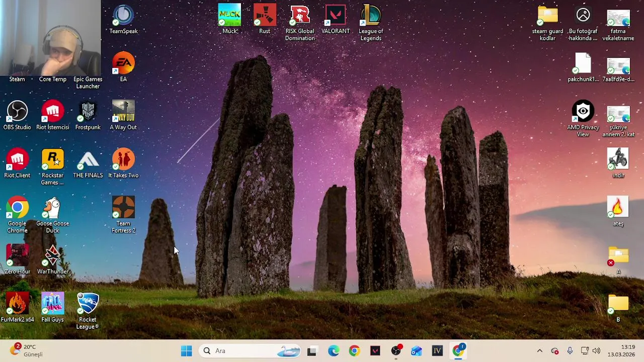Select the A Way Out icon
The image size is (644, 362).
123,116
